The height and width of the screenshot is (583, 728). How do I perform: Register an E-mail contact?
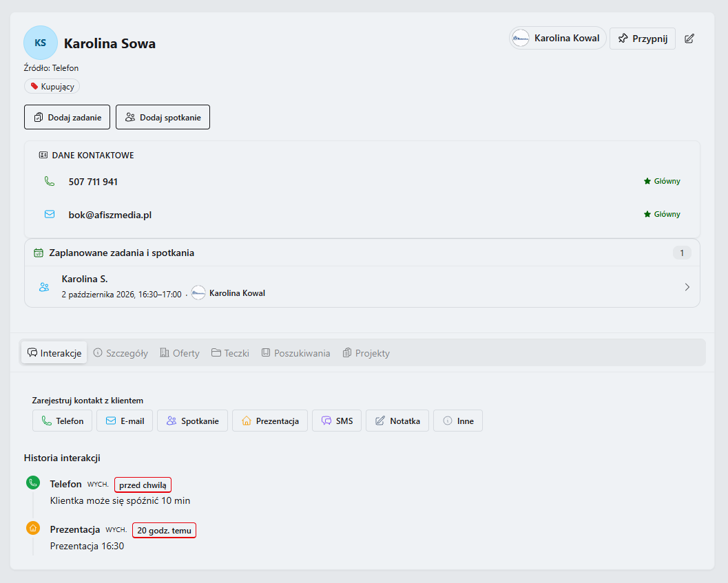coord(125,421)
